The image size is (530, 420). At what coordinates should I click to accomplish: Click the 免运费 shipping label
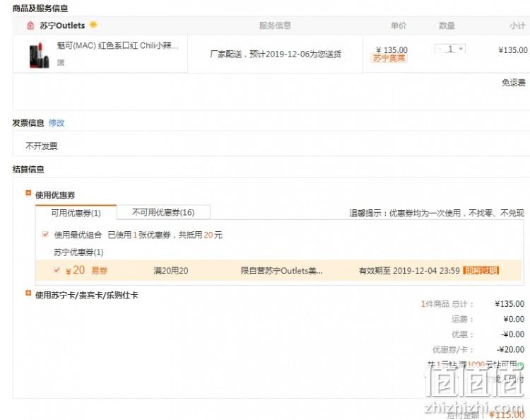514,83
